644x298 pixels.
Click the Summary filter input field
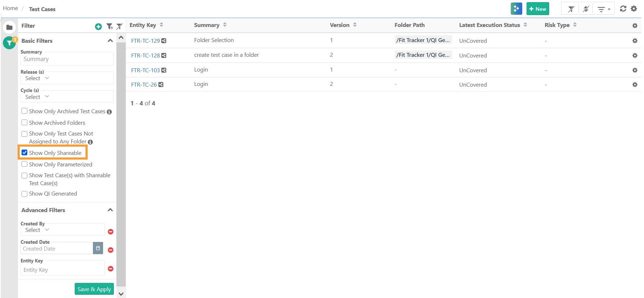click(x=67, y=59)
